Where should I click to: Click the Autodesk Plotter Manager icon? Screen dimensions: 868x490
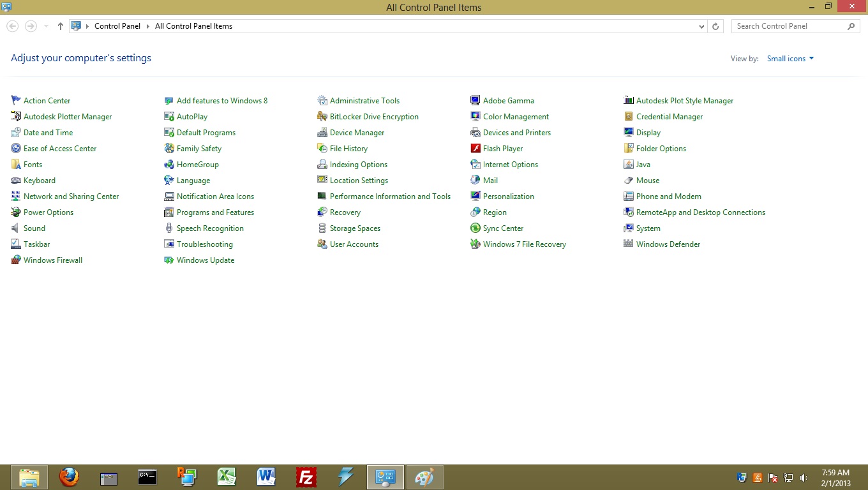(x=16, y=117)
